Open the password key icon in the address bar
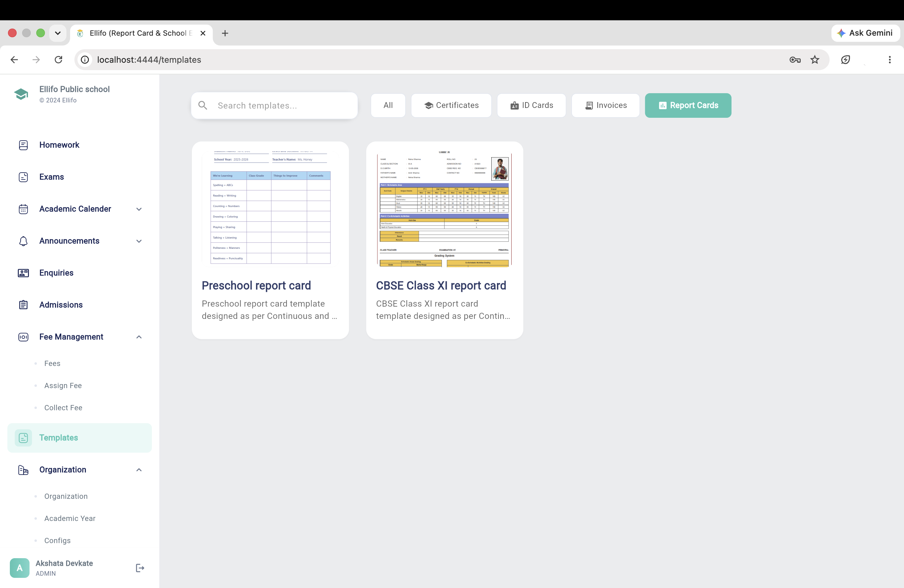904x588 pixels. coord(795,60)
